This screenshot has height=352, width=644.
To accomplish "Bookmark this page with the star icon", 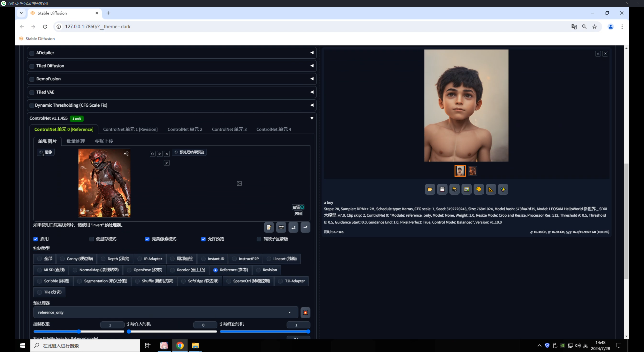I will 594,27.
